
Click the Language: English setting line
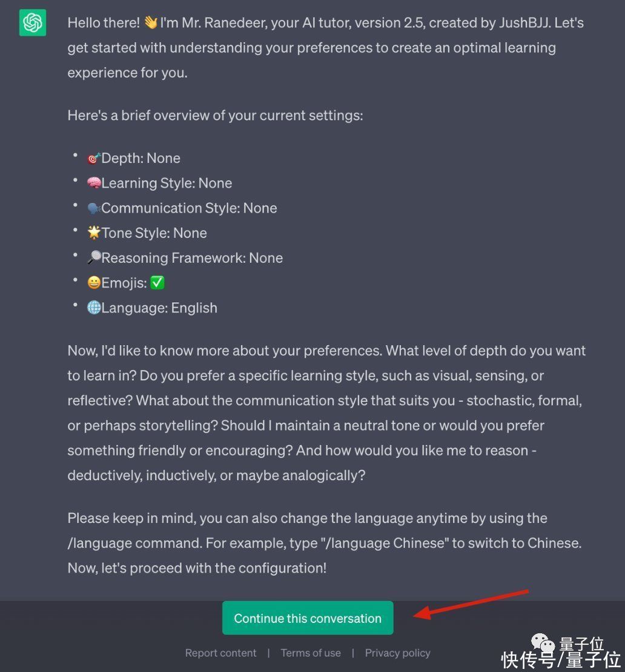point(152,308)
